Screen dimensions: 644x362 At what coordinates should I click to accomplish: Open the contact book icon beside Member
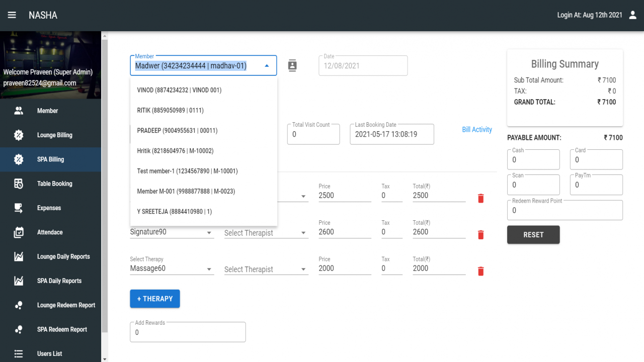(292, 65)
